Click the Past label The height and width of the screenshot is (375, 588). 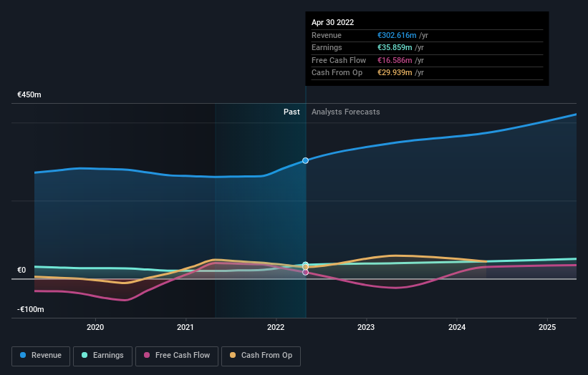pyautogui.click(x=291, y=112)
